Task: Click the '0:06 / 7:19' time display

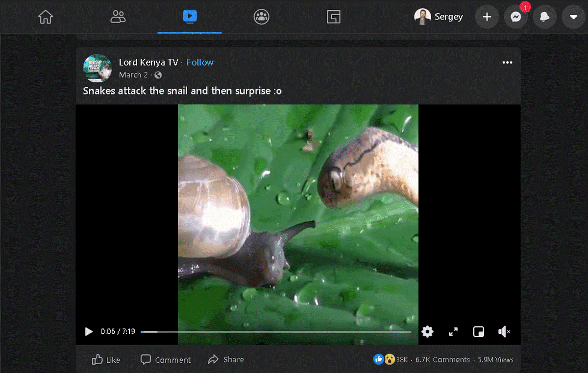Action: point(118,332)
